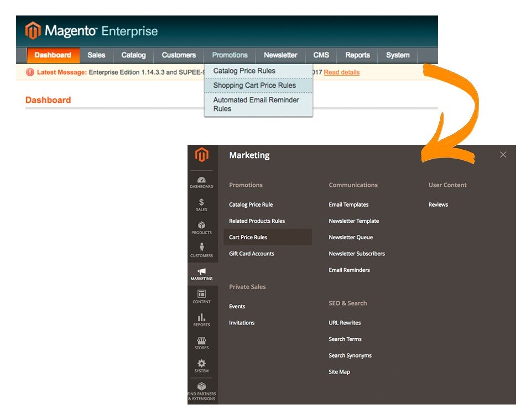This screenshot has width=531, height=420.
Task: Open the Customers menu in top navigation
Action: click(x=179, y=55)
